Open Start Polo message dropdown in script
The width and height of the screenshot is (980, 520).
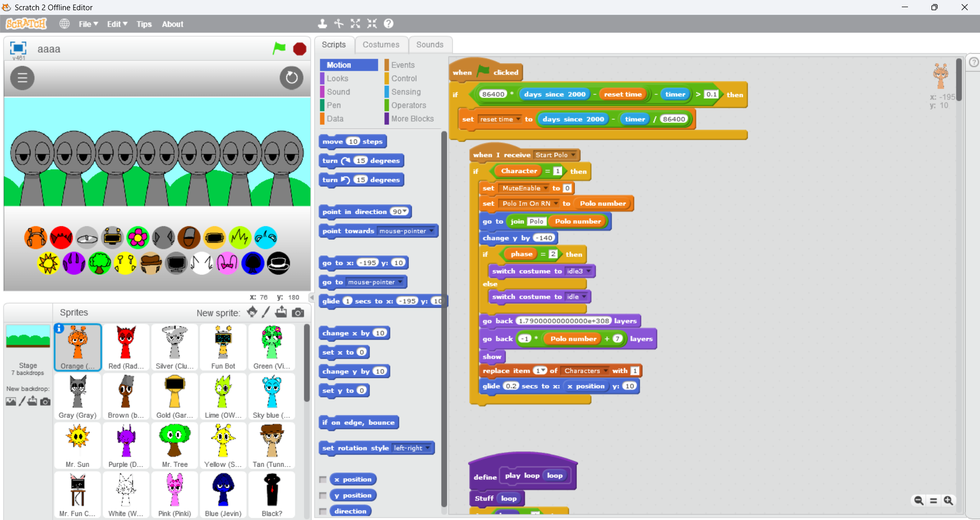click(573, 155)
